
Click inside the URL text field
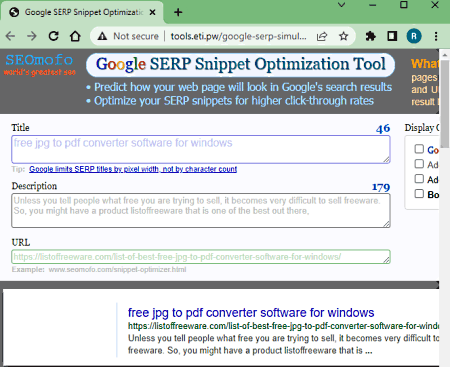[201, 257]
